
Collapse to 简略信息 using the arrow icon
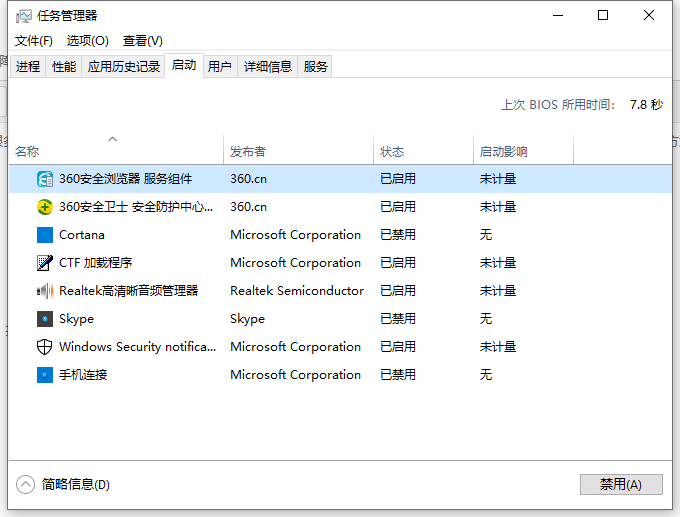[25, 484]
